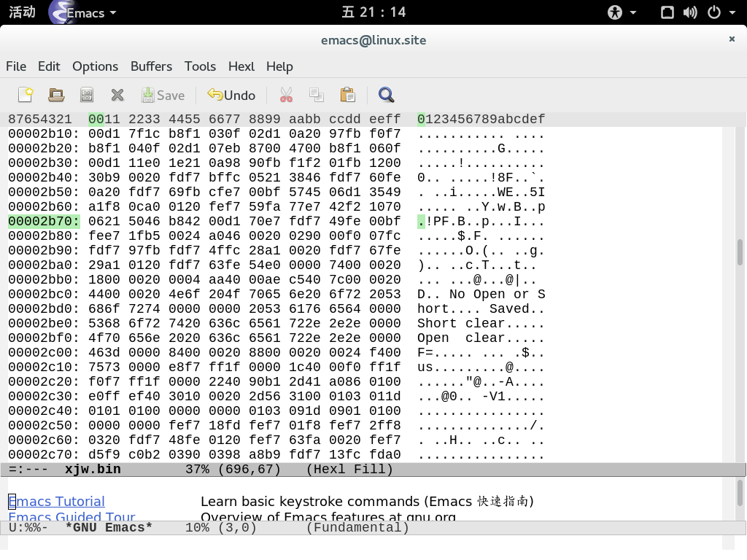Click the xjw.bin buffer name in mode line

click(93, 470)
